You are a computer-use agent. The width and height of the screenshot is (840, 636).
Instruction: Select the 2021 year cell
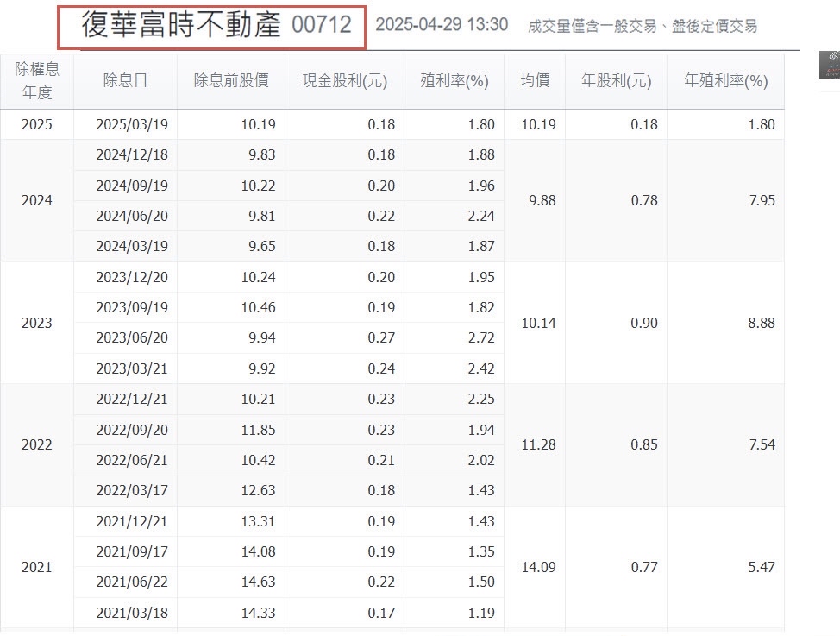point(37,567)
